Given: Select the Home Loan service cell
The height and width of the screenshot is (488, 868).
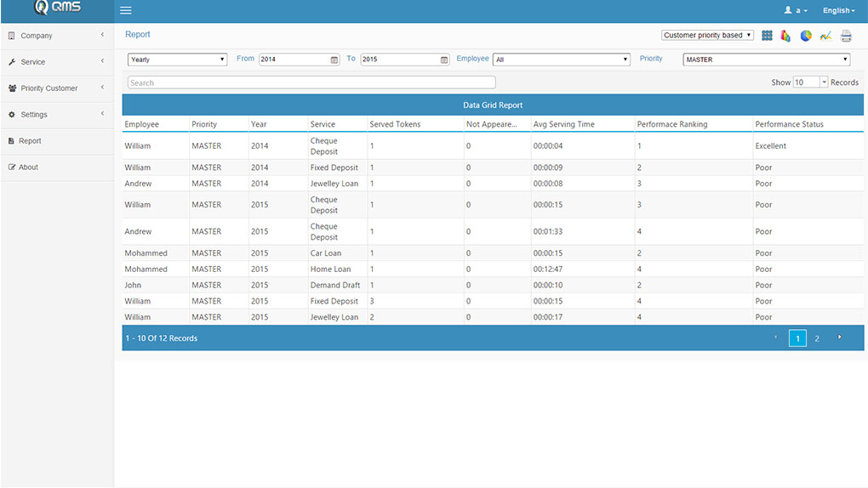Looking at the screenshot, I should pos(330,270).
